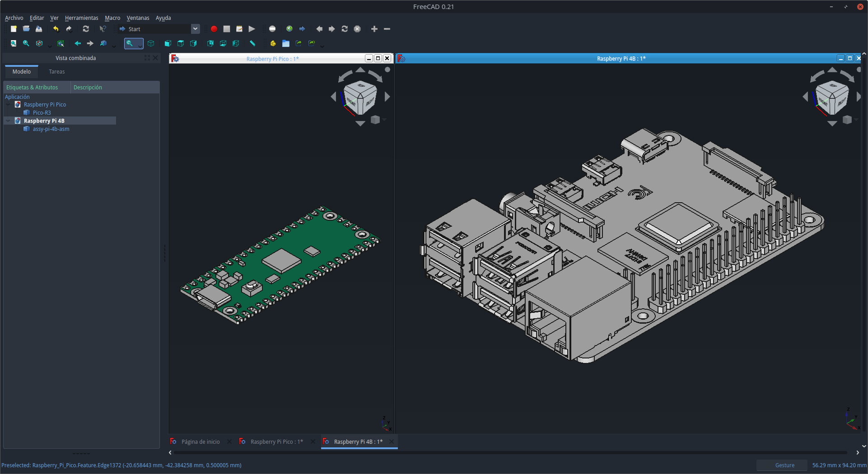Execute macro with the play triangle

pos(252,29)
